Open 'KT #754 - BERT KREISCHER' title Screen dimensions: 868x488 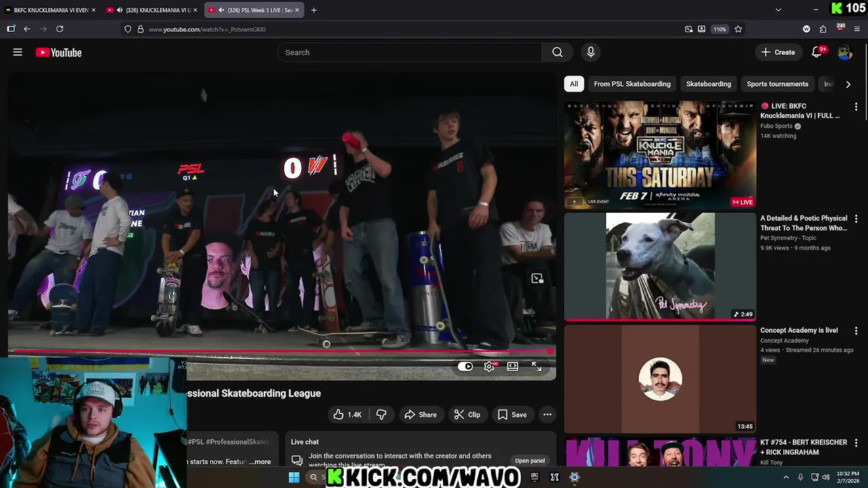[x=804, y=447]
